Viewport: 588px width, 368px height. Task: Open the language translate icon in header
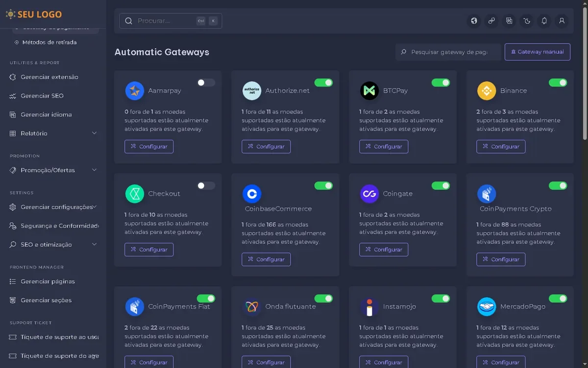click(x=509, y=21)
